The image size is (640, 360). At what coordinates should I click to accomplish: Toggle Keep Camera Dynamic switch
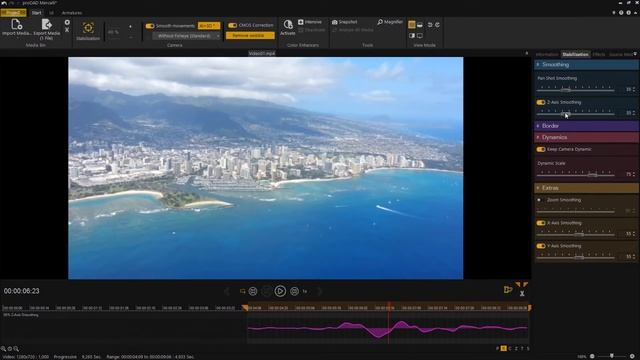click(x=541, y=149)
